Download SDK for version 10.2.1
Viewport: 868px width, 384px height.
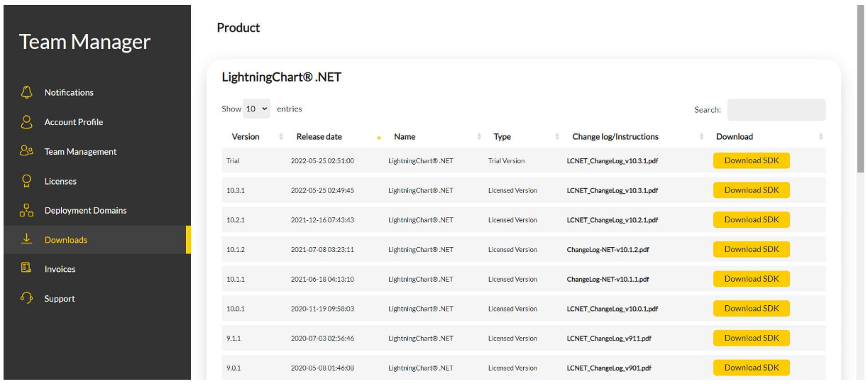click(x=752, y=220)
